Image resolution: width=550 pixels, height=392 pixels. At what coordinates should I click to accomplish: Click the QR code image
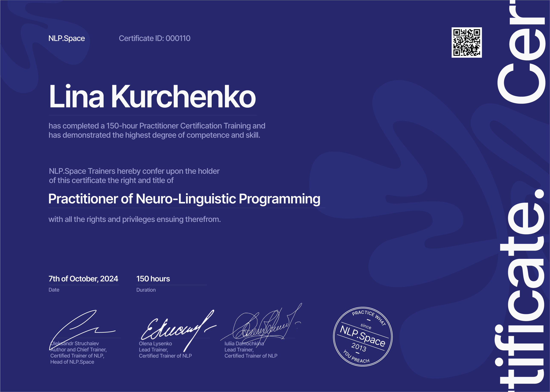pos(466,43)
